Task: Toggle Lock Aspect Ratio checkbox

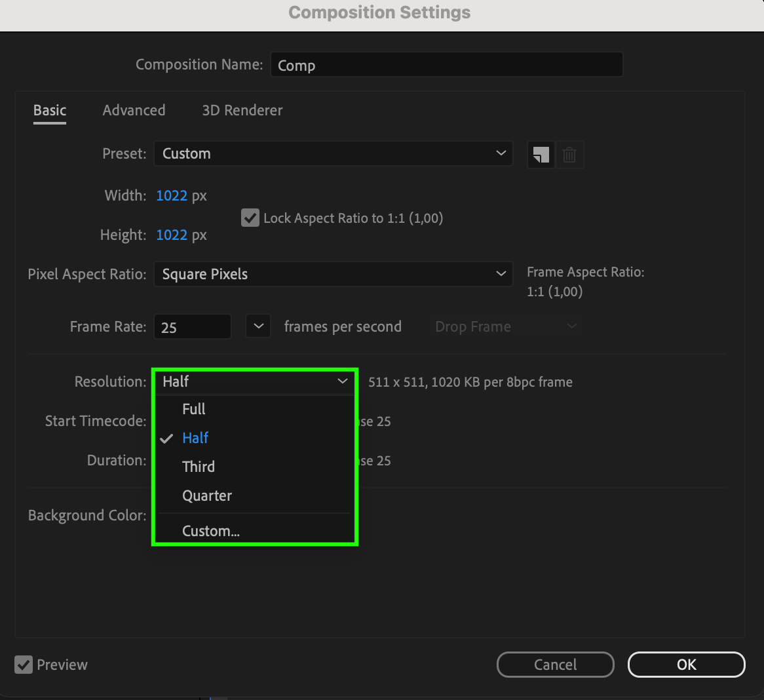Action: click(250, 218)
